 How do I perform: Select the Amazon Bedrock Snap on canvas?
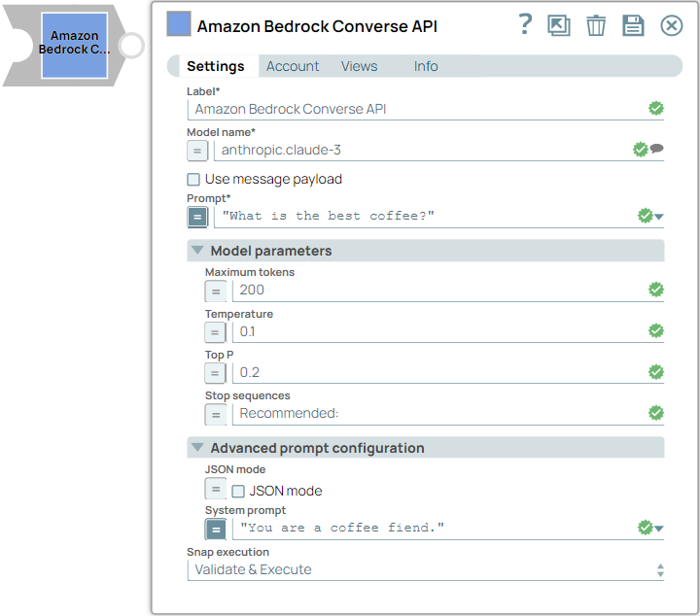click(75, 46)
